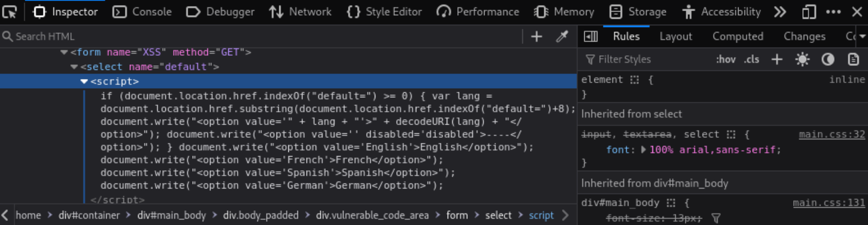Select form in breadcrumbs
The height and width of the screenshot is (225, 868).
click(x=457, y=215)
